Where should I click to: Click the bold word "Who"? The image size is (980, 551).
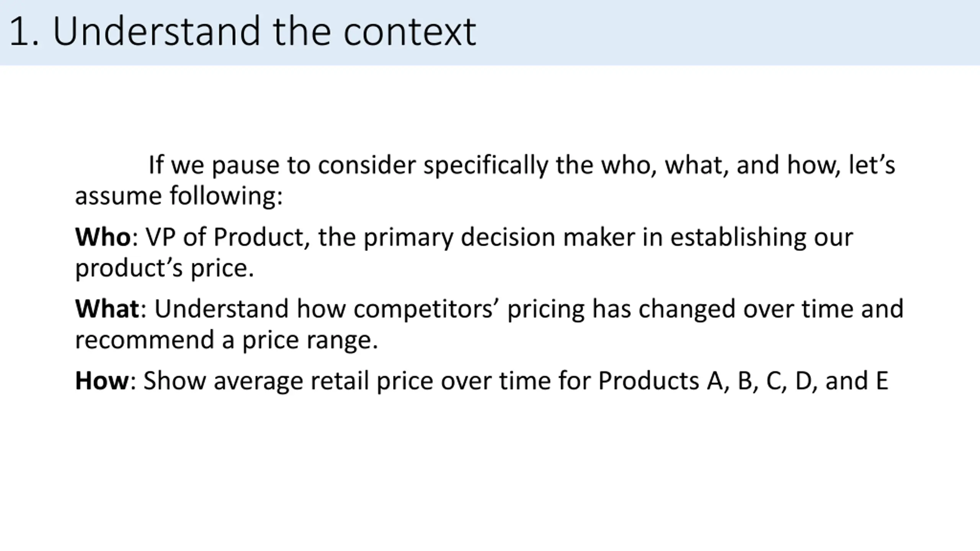[x=103, y=237]
